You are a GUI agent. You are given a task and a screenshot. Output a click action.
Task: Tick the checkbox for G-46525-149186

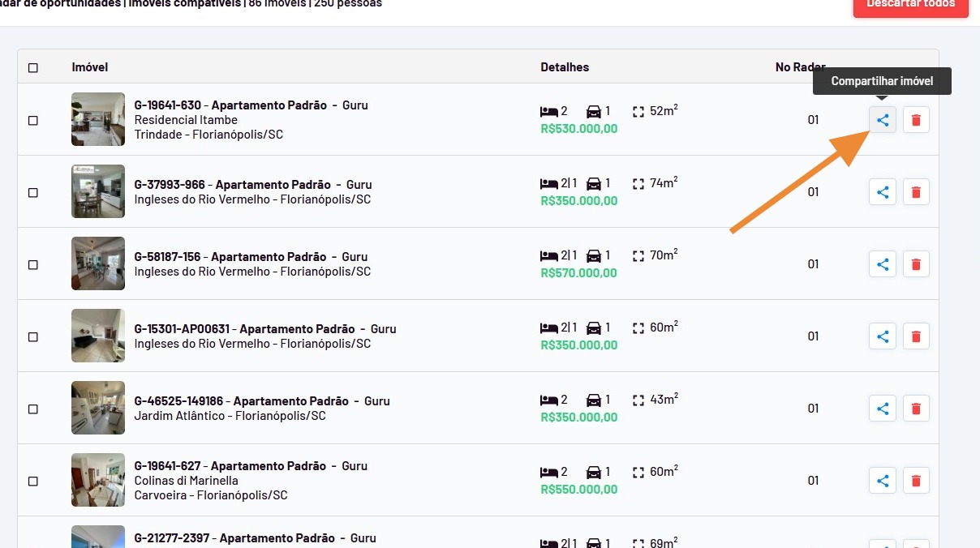pos(33,409)
